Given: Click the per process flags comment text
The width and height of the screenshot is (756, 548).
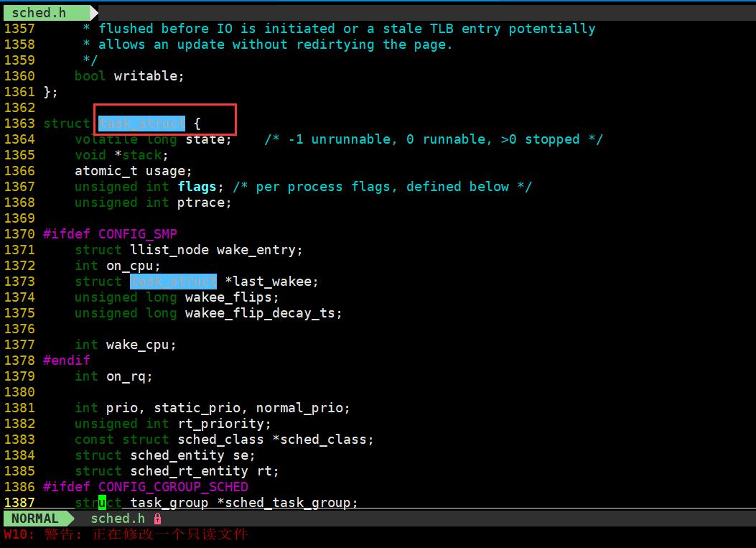Looking at the screenshot, I should pos(381,186).
